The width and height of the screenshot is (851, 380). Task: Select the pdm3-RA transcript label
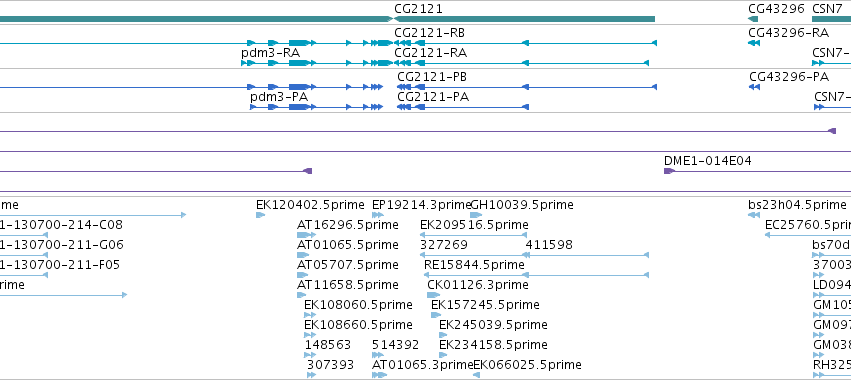[270, 53]
